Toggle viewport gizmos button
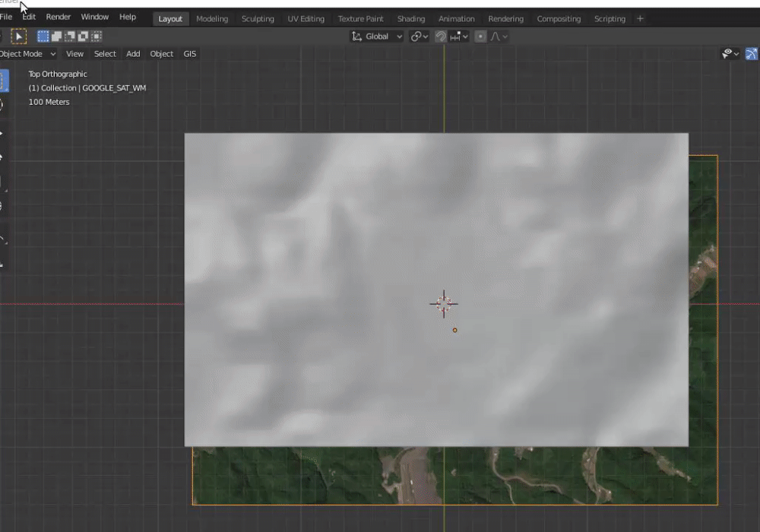The width and height of the screenshot is (760, 532). click(752, 54)
